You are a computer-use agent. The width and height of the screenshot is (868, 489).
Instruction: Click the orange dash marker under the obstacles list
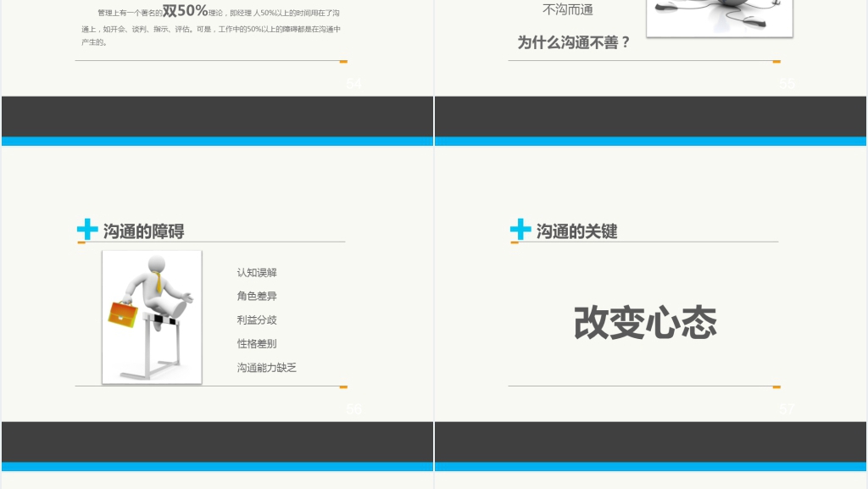[342, 386]
